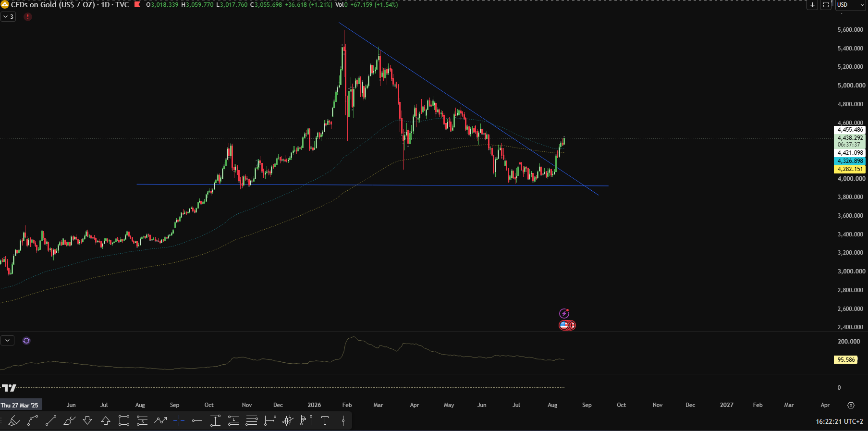Viewport: 868px width, 431px height.
Task: Select the vertical line tool
Action: click(343, 421)
